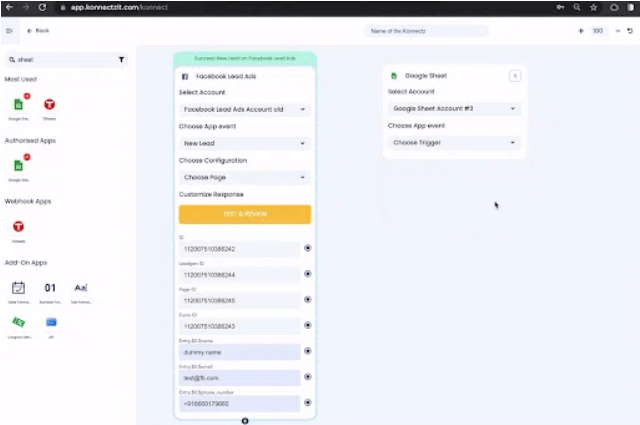Go forward in browser history

[25, 7]
